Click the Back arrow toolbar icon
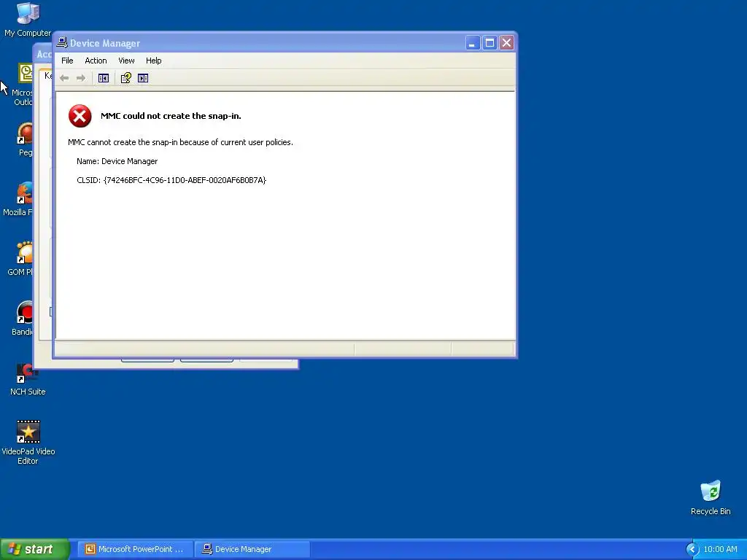747x560 pixels. tap(64, 78)
